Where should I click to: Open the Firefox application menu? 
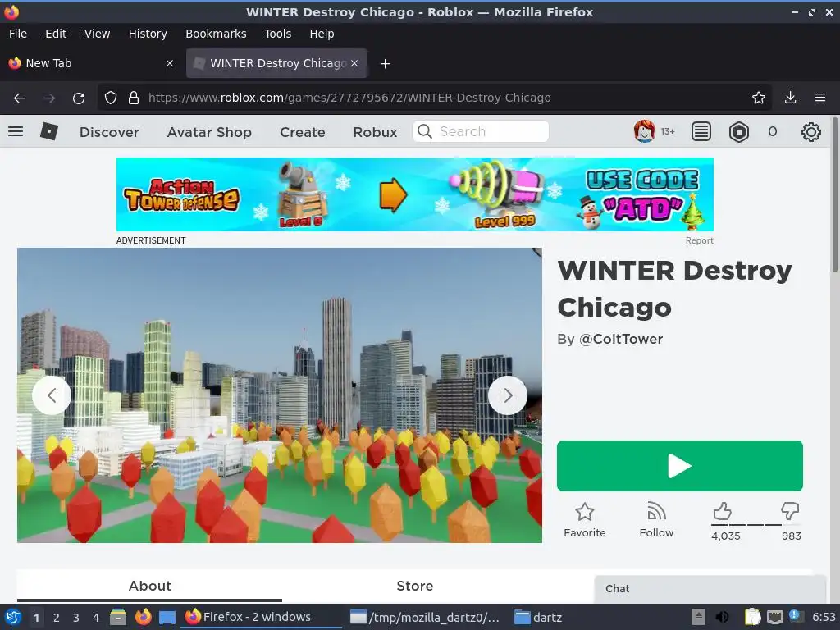click(x=820, y=98)
